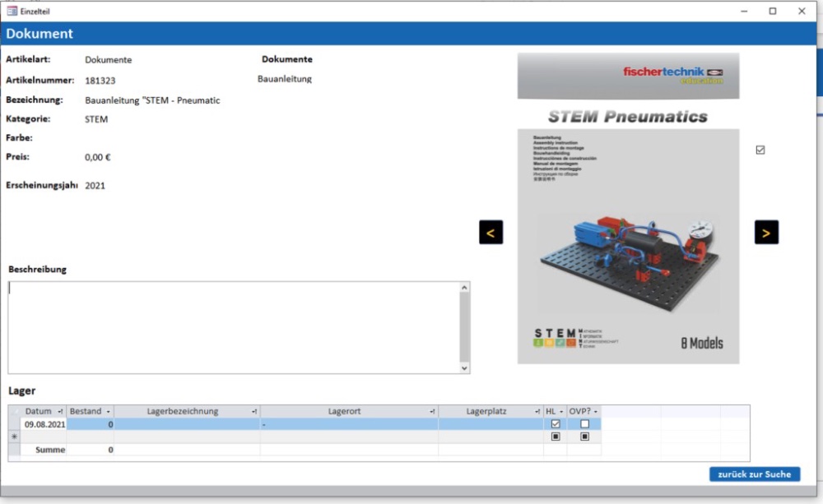
Task: Click the down arrow of the Beschreibung scrollbar
Action: 464,368
